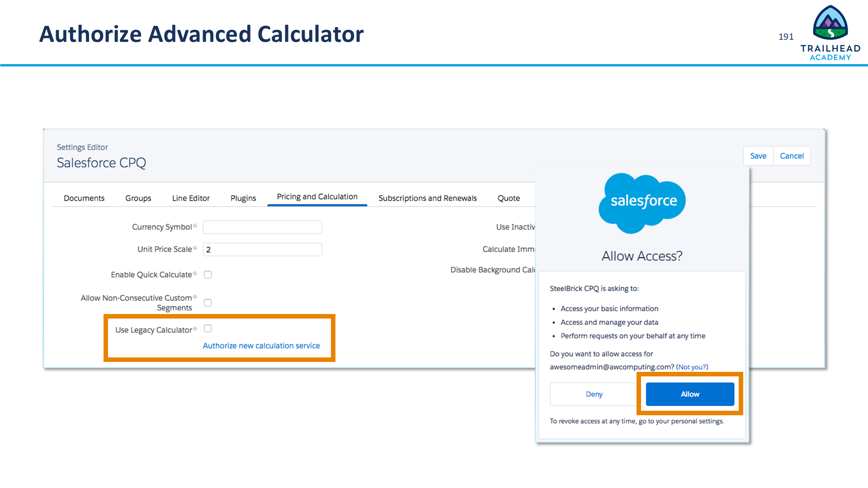The width and height of the screenshot is (868, 488).
Task: Click the slide number 191
Action: pos(786,37)
